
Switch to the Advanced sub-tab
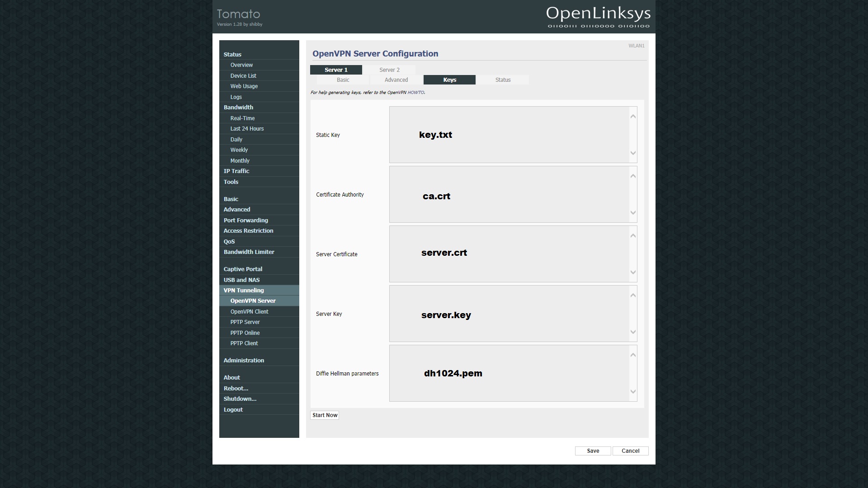coord(396,80)
